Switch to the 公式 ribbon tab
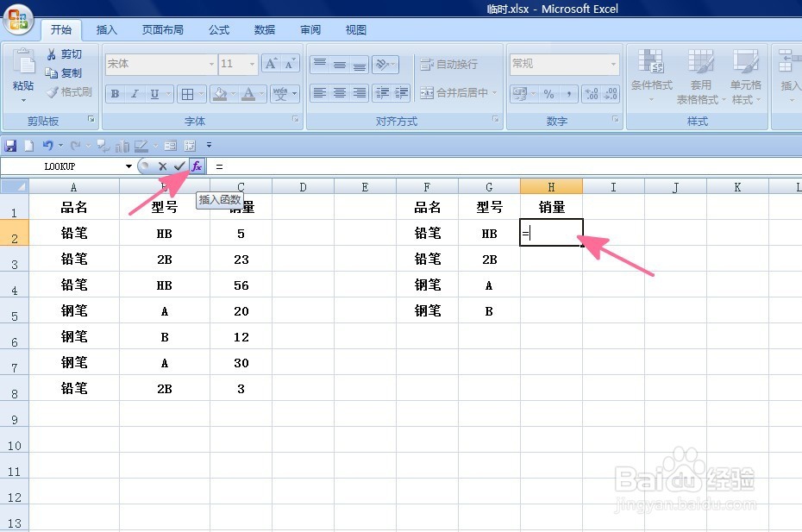This screenshot has width=802, height=532. 218,29
